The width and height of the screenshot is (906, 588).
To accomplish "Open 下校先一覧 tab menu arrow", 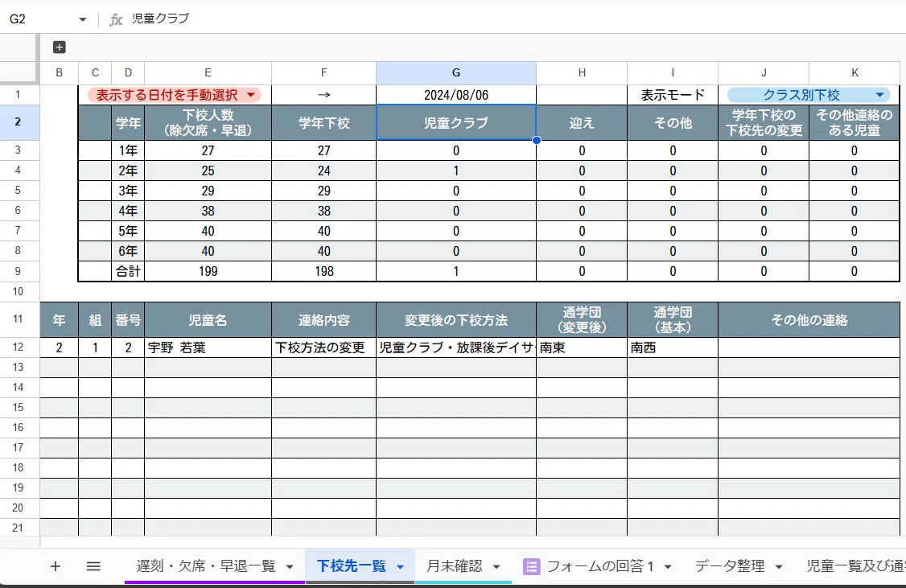I will (x=400, y=566).
